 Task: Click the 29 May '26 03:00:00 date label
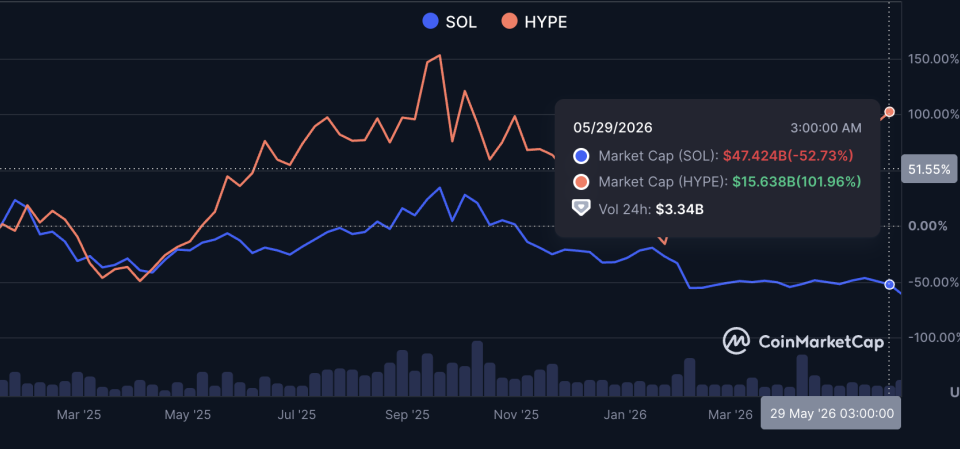coord(831,413)
